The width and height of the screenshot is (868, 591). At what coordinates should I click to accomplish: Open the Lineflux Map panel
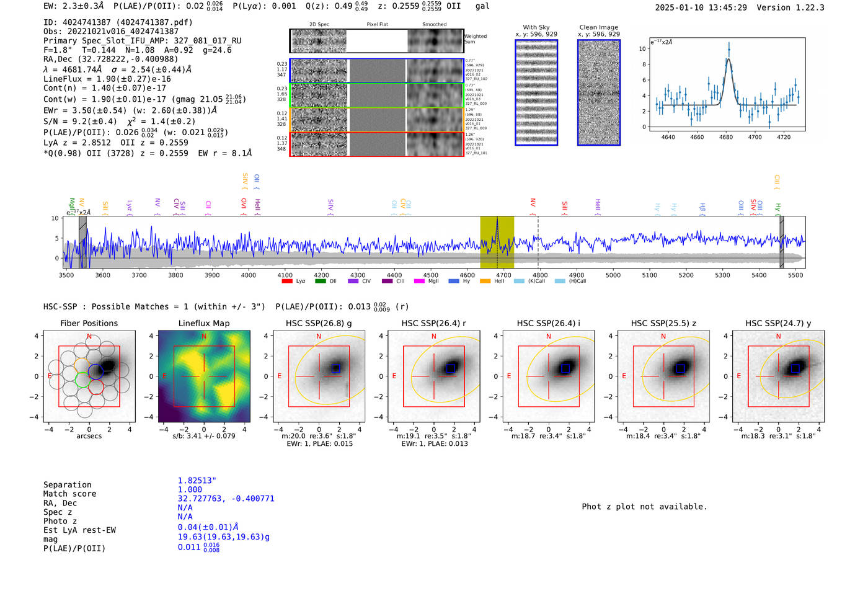pyautogui.click(x=204, y=376)
